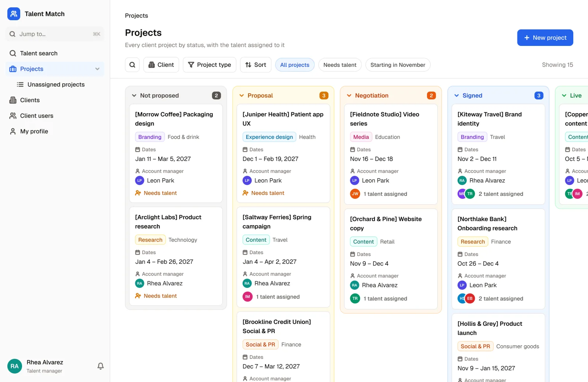Toggle the Needs talent filter chip
The image size is (588, 382).
click(340, 65)
